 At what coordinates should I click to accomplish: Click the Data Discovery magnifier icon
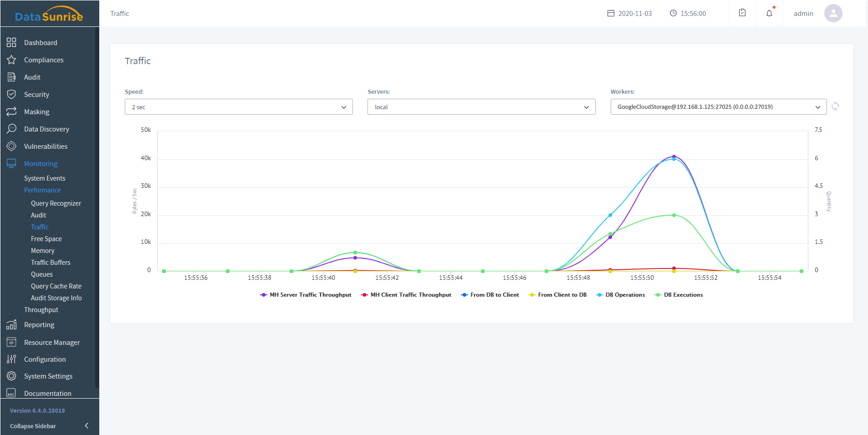(11, 129)
